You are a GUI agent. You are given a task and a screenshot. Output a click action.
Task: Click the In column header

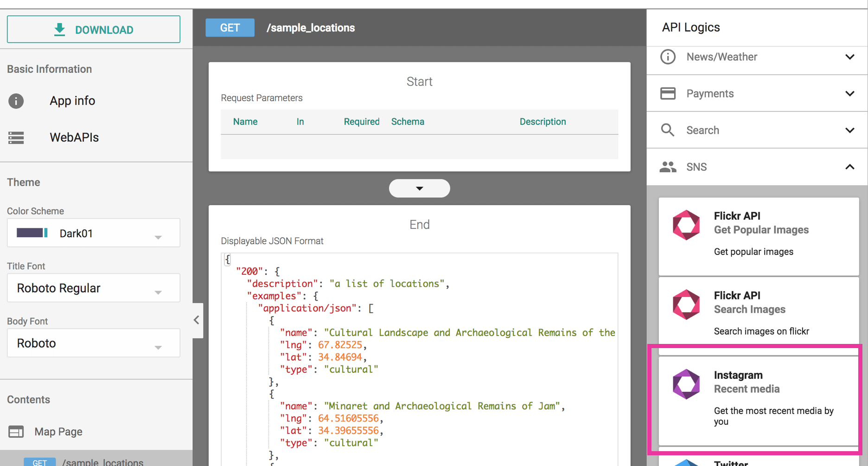tap(300, 122)
